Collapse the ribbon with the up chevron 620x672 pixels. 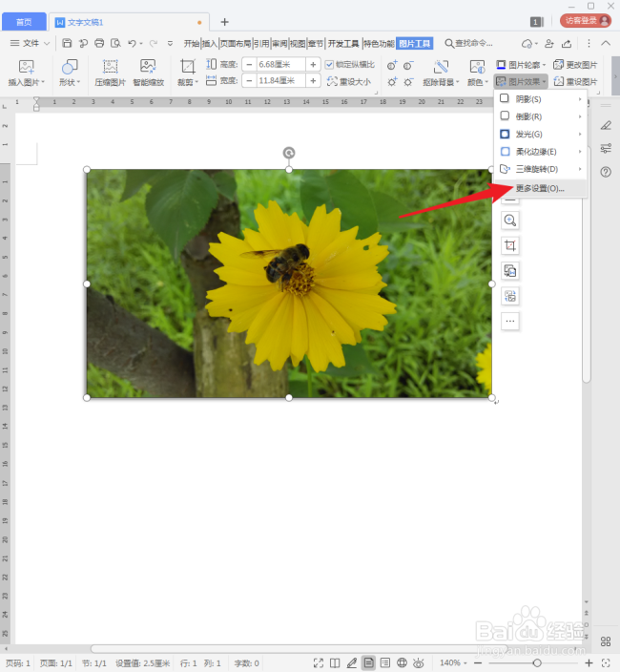tap(606, 43)
